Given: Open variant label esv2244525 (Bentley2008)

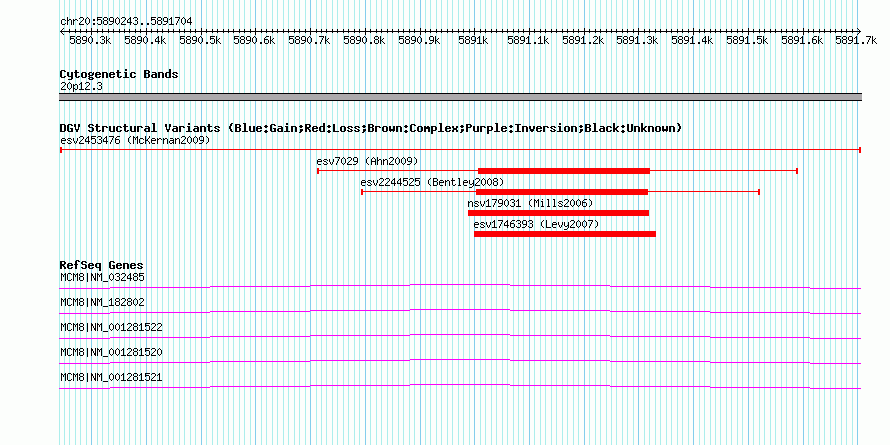Looking at the screenshot, I should pos(432,182).
